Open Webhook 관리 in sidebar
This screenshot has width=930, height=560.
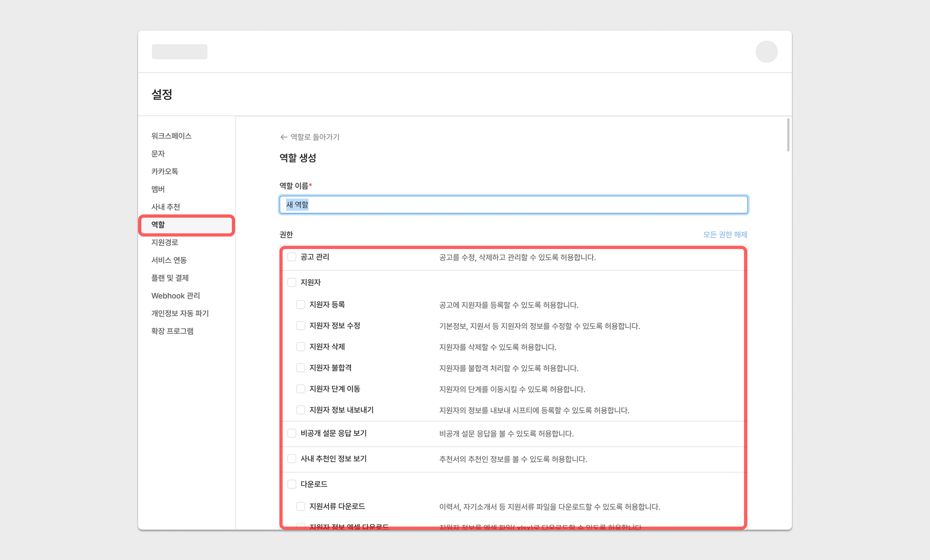coord(176,296)
